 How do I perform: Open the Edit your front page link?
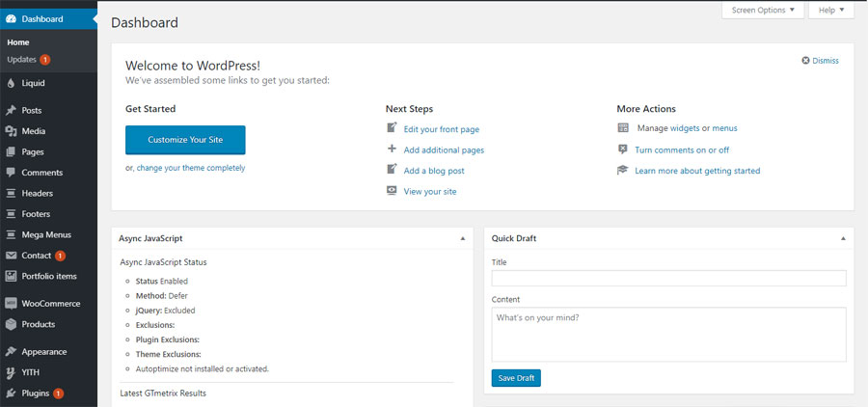click(441, 129)
